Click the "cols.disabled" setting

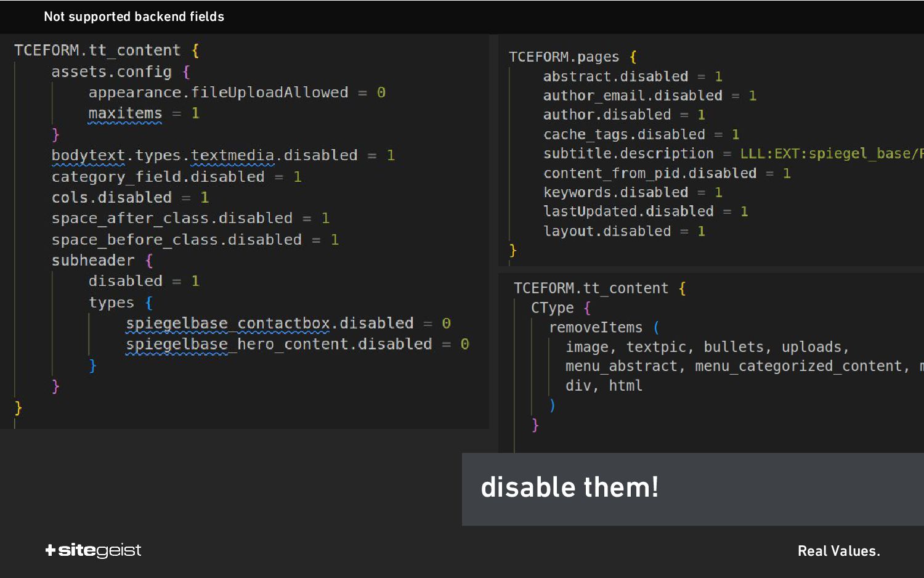[x=111, y=198]
